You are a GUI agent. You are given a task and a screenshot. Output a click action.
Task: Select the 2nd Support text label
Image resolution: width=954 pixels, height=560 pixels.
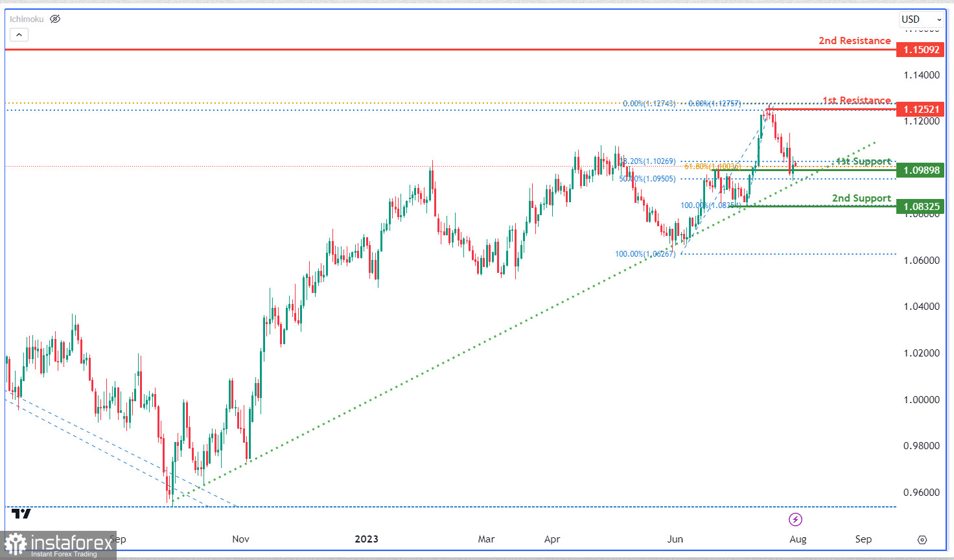861,198
